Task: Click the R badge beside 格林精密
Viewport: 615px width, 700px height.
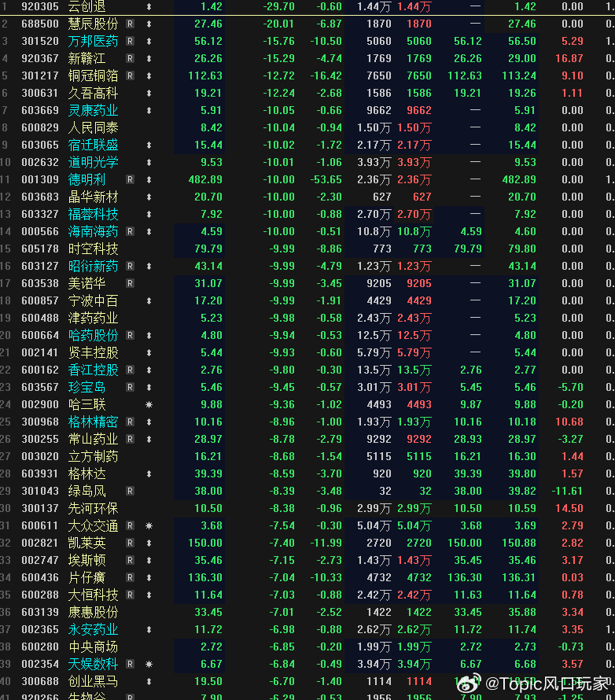Action: click(131, 422)
